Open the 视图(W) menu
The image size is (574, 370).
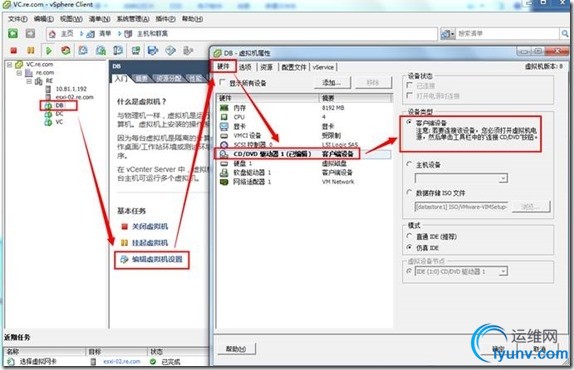[71, 19]
